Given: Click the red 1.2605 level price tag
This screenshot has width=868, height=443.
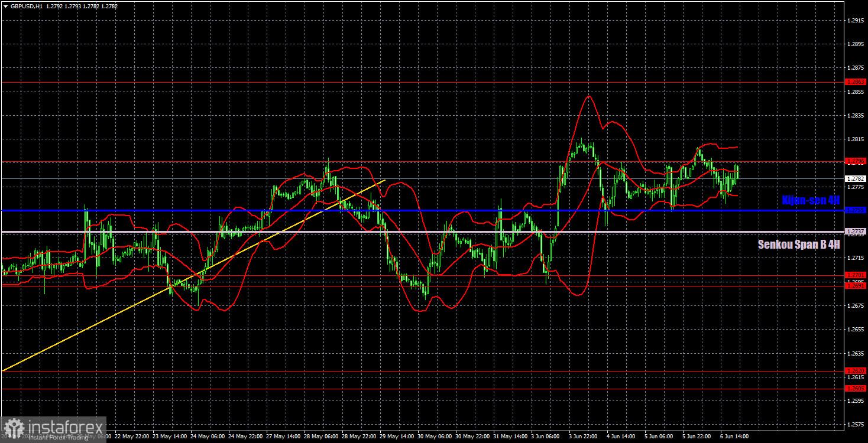Looking at the screenshot, I should (856, 388).
